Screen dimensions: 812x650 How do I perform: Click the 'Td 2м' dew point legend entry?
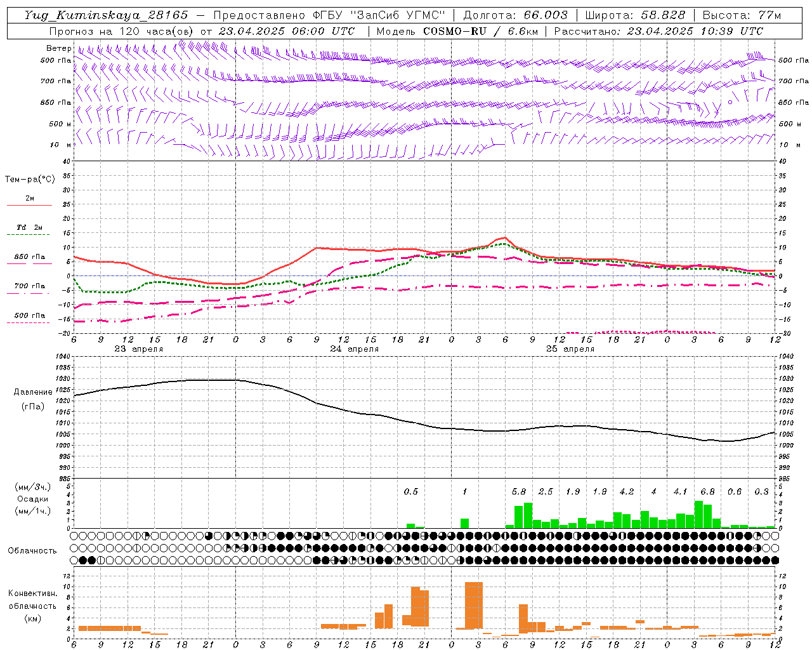tap(29, 227)
